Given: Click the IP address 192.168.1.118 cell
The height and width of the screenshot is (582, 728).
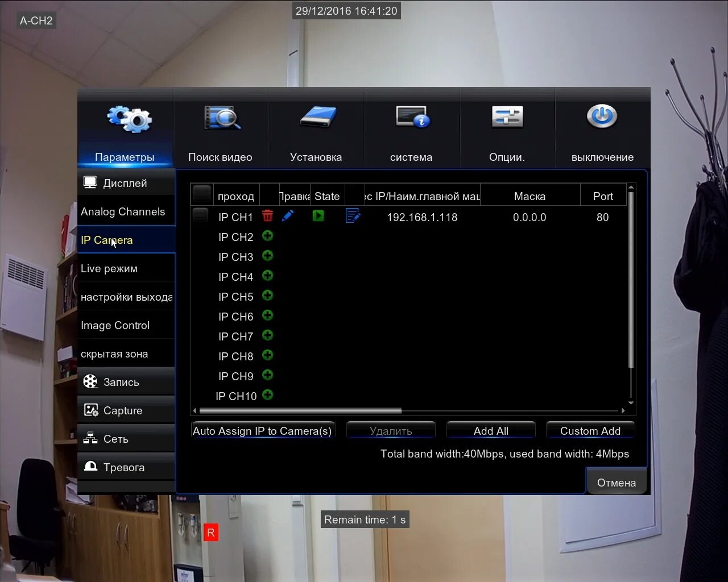Looking at the screenshot, I should (x=422, y=217).
